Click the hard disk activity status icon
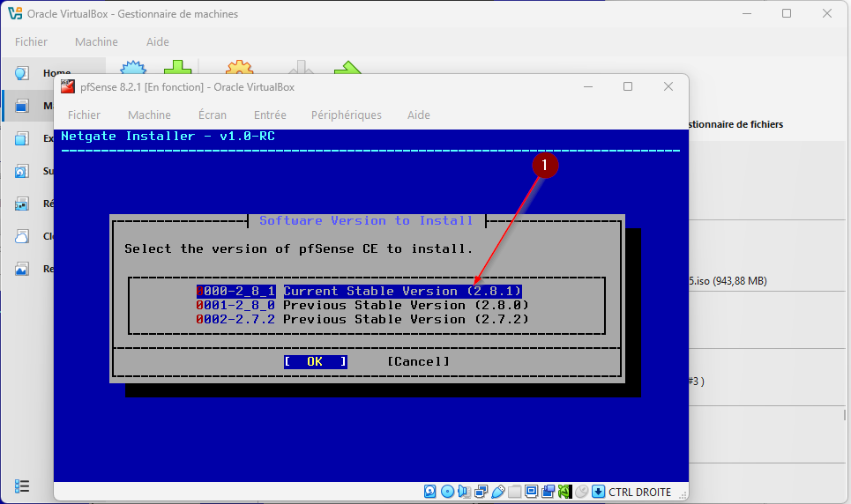The width and height of the screenshot is (851, 504). (x=430, y=492)
